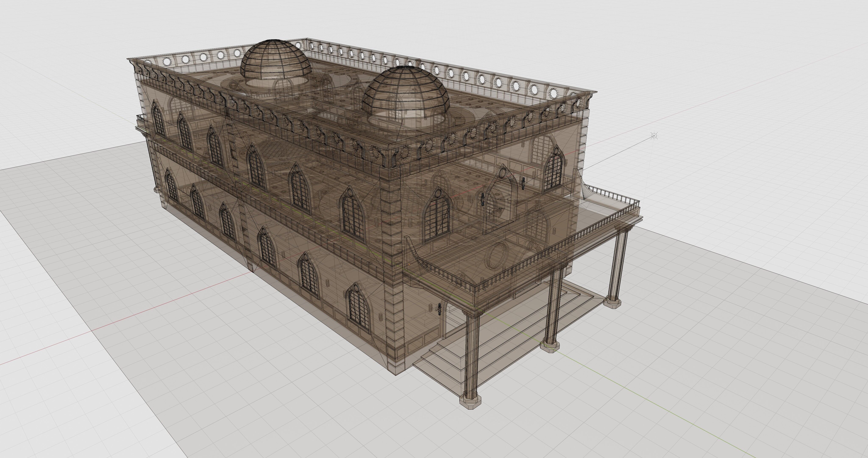This screenshot has width=868, height=458.
Task: Select the upper arched window right of balcony door
Action: (x=554, y=172)
